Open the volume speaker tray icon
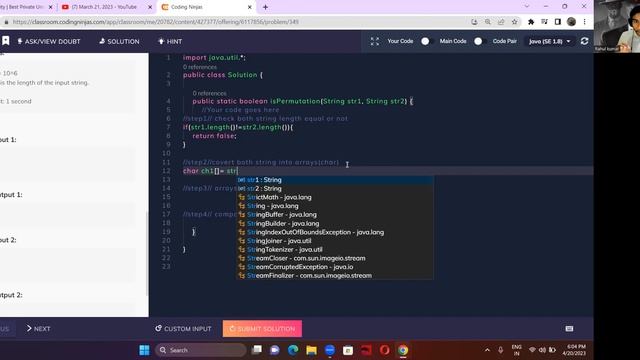 [x=542, y=350]
